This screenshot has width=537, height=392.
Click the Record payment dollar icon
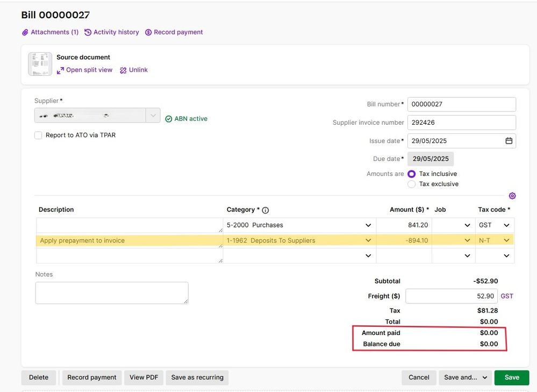tap(148, 32)
